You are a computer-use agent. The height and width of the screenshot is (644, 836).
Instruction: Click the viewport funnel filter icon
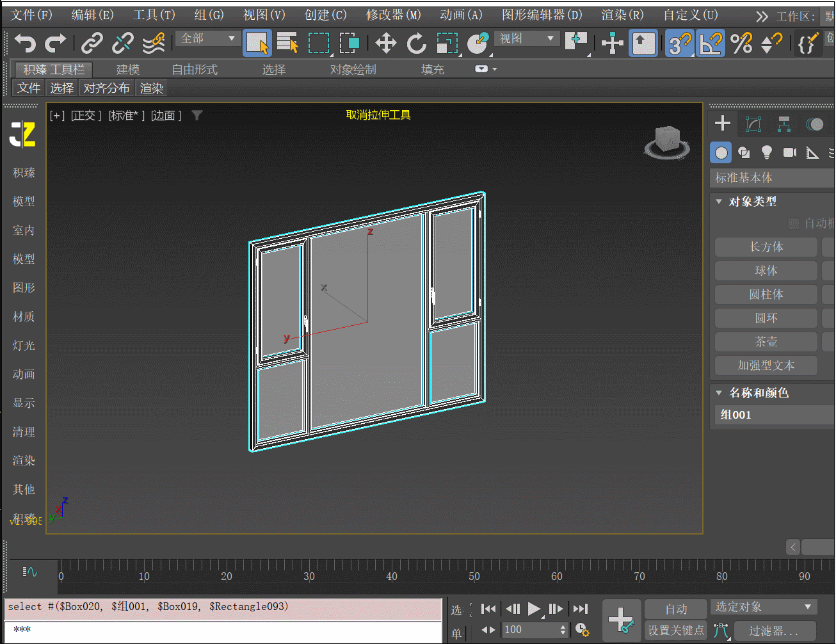(x=197, y=115)
